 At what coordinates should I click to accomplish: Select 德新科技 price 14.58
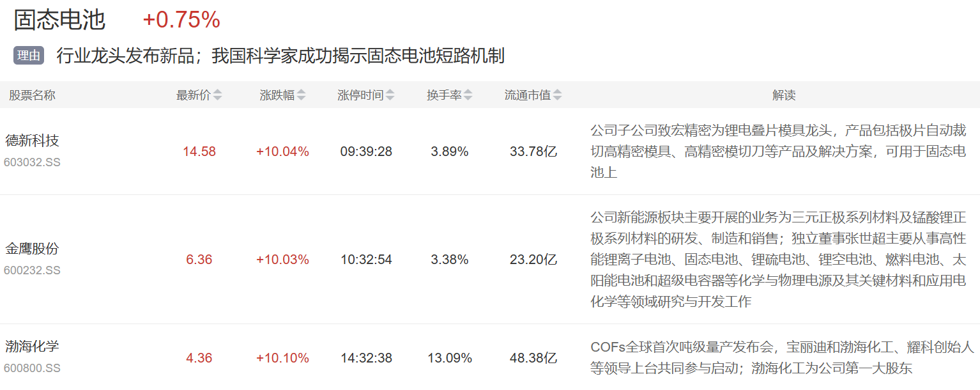199,152
